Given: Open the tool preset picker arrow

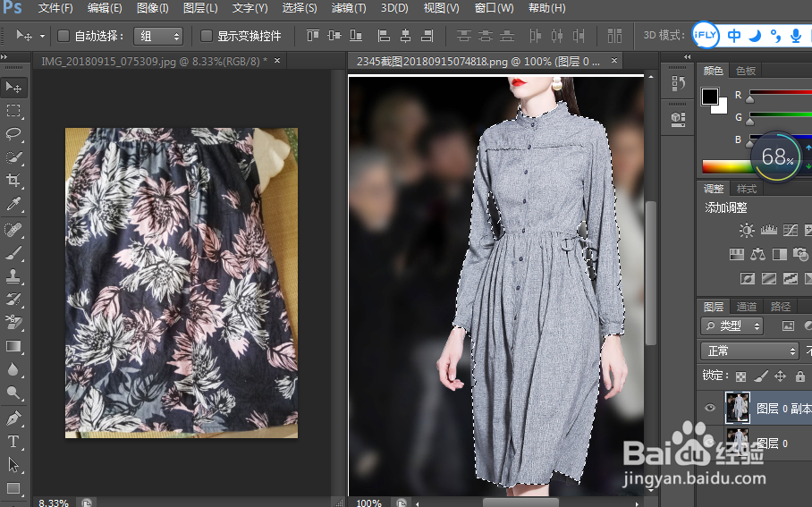Looking at the screenshot, I should [42, 37].
